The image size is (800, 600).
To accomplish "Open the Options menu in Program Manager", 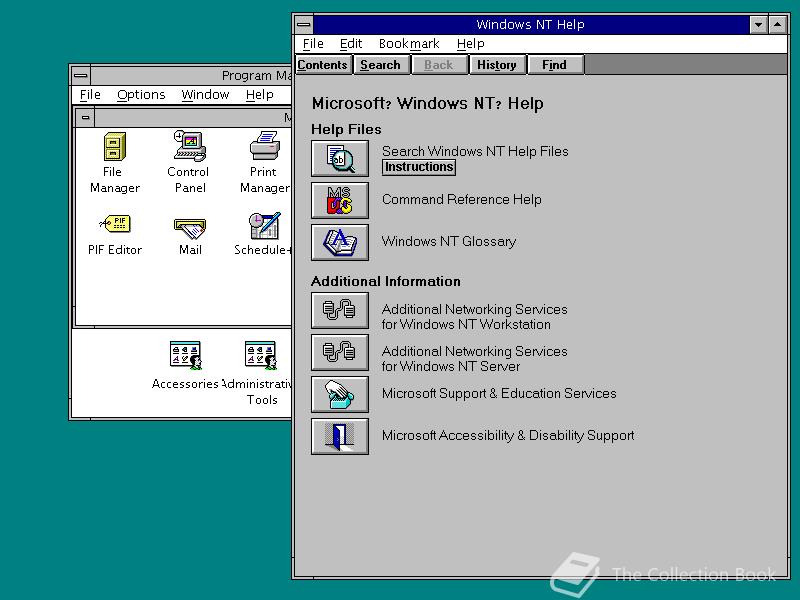I will pyautogui.click(x=141, y=95).
